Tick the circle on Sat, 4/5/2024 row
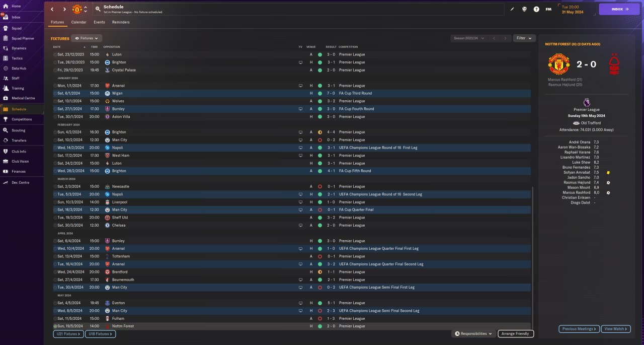 [x=55, y=303]
